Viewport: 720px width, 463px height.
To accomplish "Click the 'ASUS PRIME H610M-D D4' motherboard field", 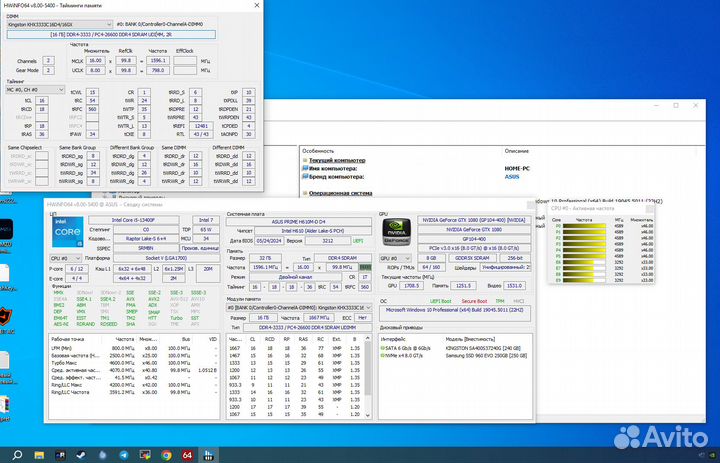I will click(298, 222).
